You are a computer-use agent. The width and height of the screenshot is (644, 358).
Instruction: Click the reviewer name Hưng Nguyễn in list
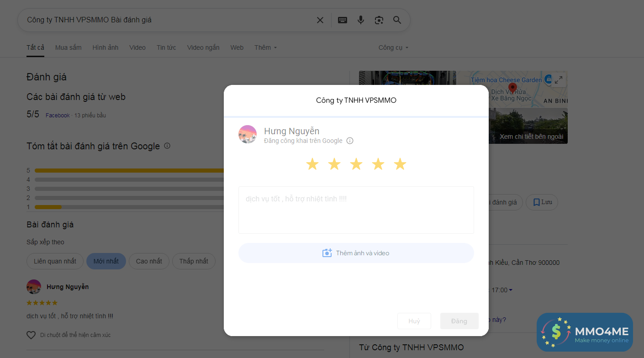68,287
